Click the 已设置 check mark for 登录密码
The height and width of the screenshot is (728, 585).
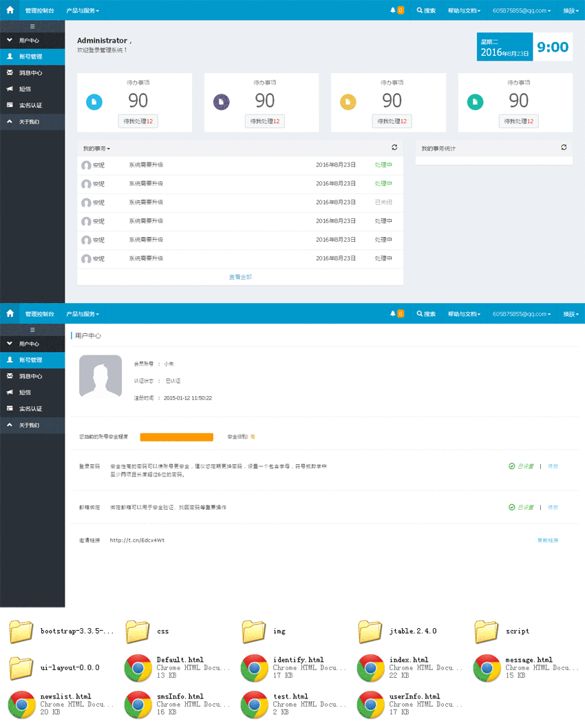[x=511, y=466]
